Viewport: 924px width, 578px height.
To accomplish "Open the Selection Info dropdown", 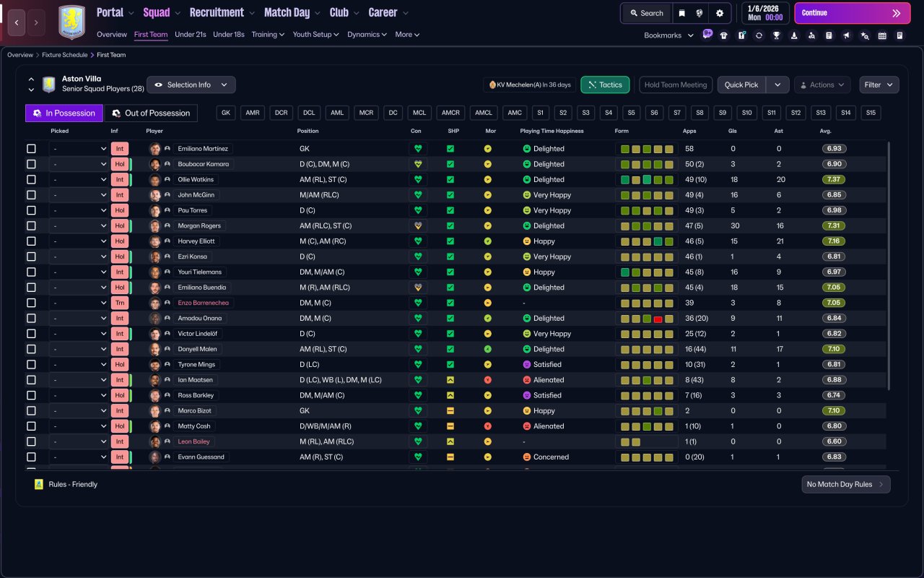I will coord(191,85).
